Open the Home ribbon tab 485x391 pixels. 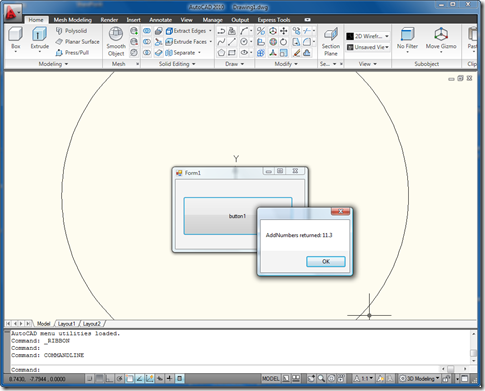[x=36, y=20]
